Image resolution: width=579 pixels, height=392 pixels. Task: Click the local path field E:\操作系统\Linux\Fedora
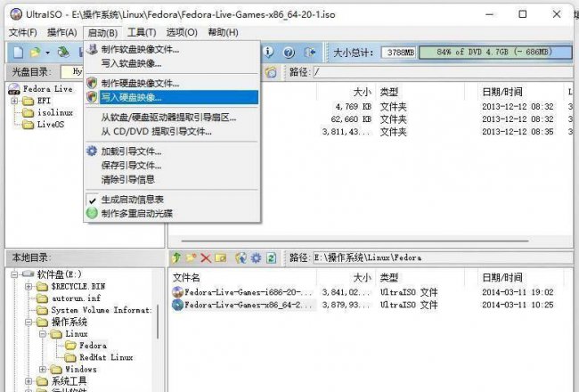coord(443,257)
